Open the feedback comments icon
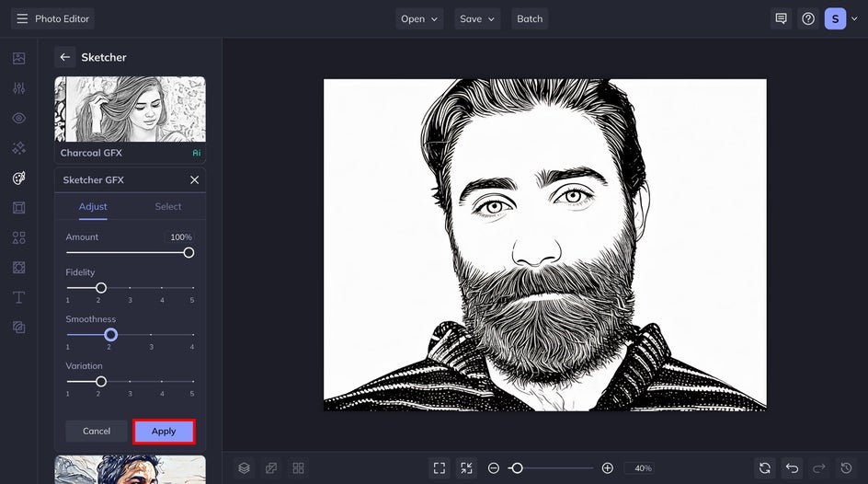This screenshot has height=484, width=868. (x=781, y=18)
